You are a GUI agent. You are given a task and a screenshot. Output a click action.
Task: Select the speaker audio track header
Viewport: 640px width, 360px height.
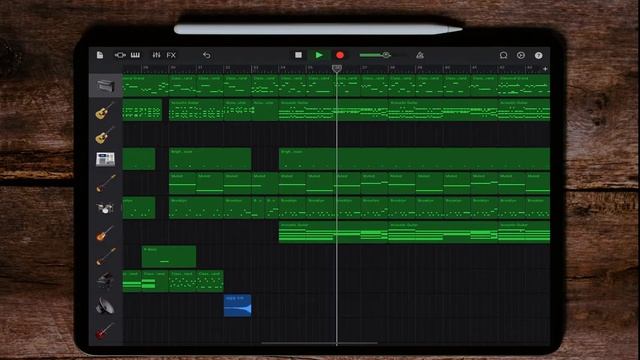pyautogui.click(x=106, y=305)
